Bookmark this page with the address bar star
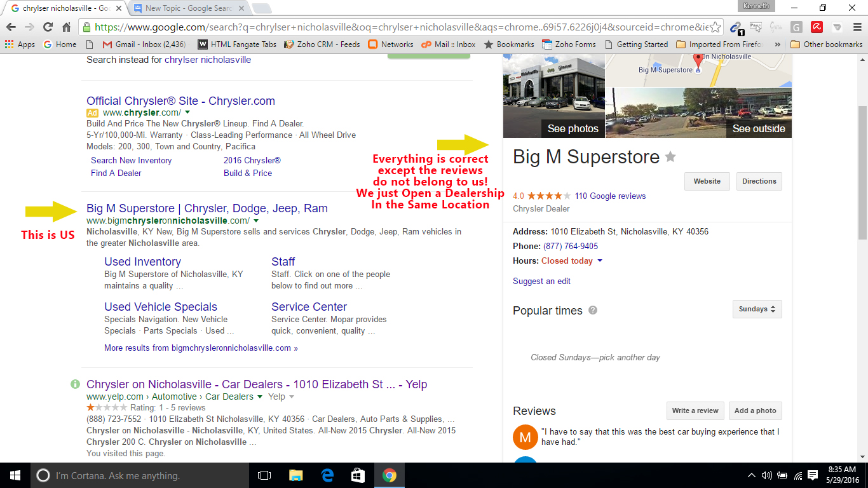The height and width of the screenshot is (488, 868). [x=715, y=27]
